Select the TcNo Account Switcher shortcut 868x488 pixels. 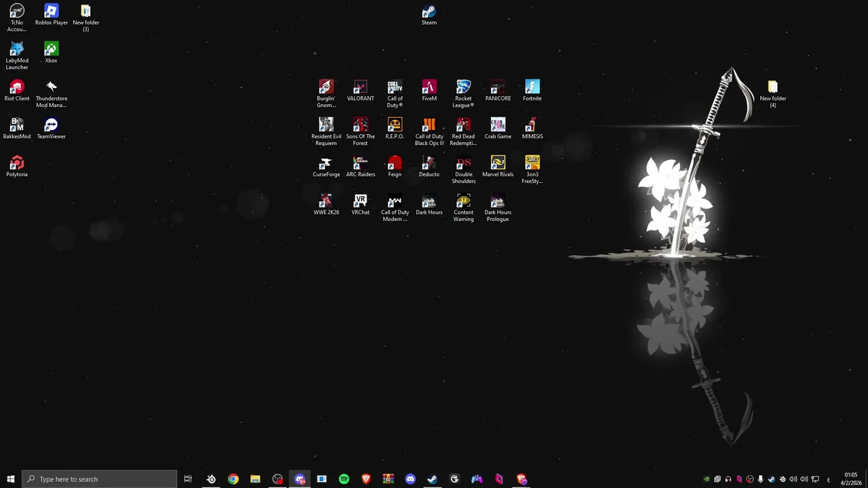click(x=17, y=18)
